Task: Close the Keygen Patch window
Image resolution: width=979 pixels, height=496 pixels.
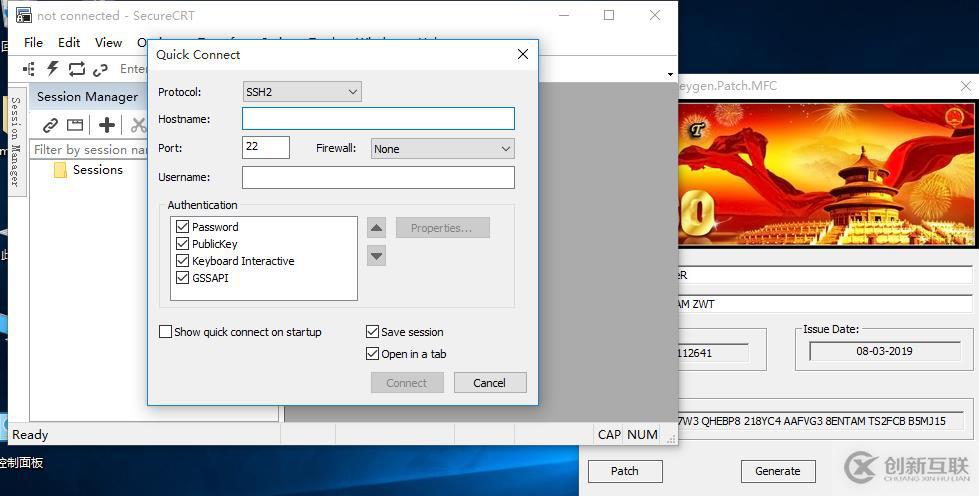Action: tap(966, 86)
